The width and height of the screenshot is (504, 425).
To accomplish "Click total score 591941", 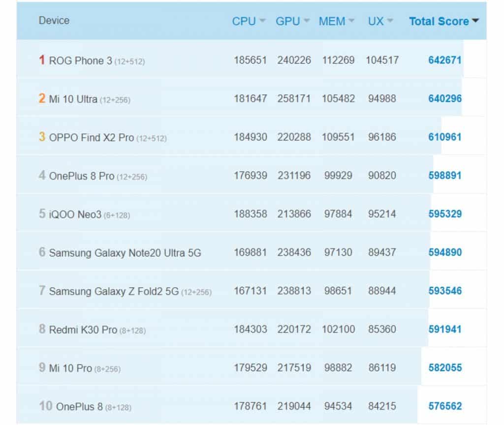I will [445, 329].
